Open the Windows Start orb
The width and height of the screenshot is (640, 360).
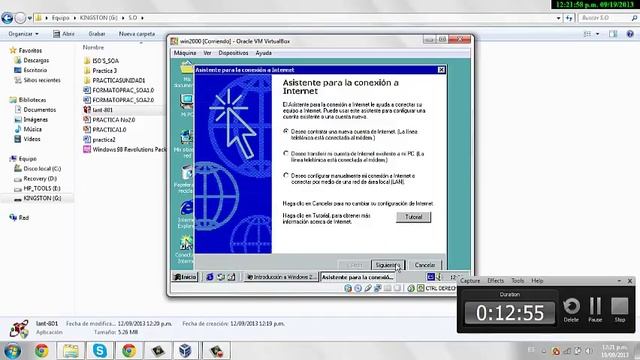pos(12,350)
